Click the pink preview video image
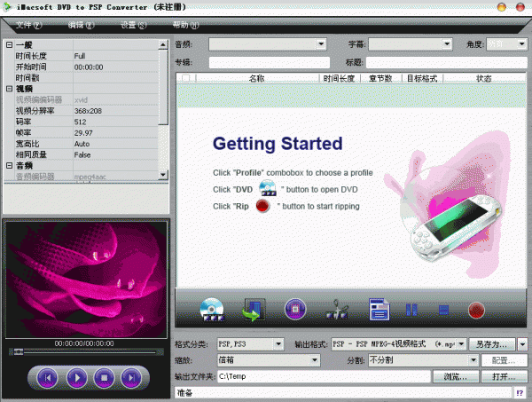 86,280
